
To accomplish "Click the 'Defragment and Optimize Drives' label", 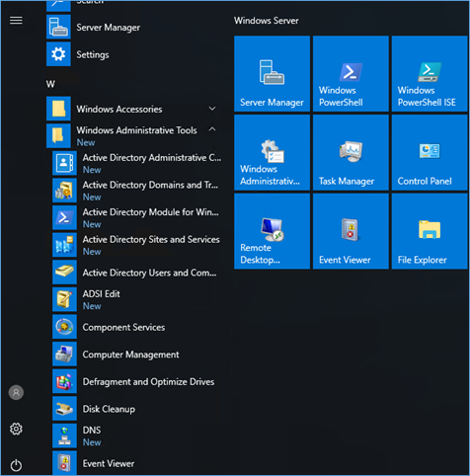I will [148, 382].
